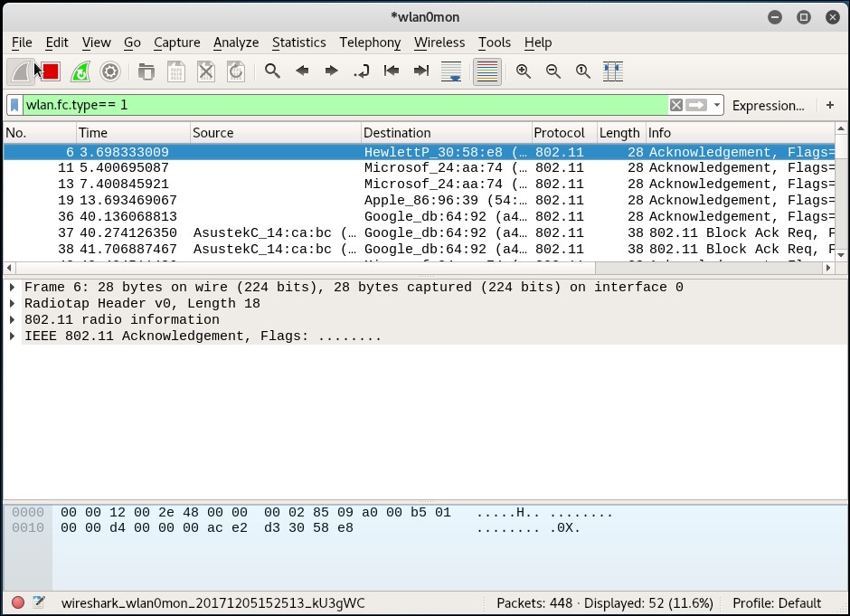
Task: Open the Statistics menu
Action: coord(298,43)
